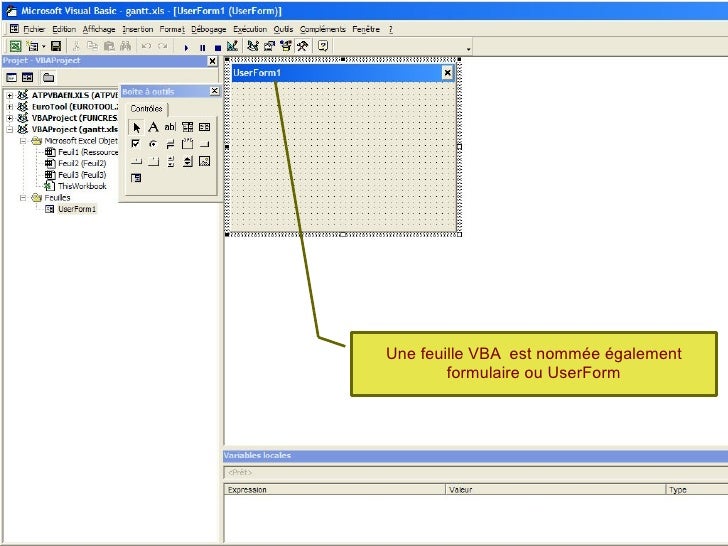The width and height of the screenshot is (728, 546).
Task: Click the Cut scissors icon
Action: [76, 46]
